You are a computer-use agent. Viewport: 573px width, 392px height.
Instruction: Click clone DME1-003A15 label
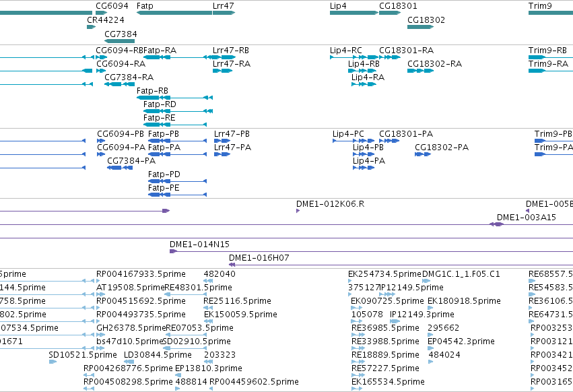click(x=527, y=218)
